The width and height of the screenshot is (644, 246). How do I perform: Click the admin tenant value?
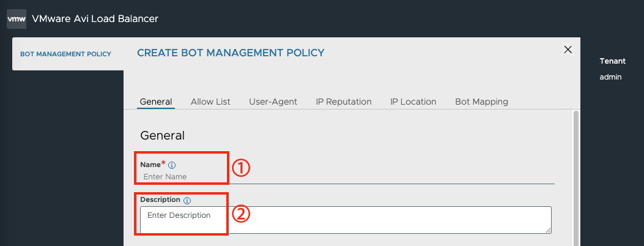[610, 76]
